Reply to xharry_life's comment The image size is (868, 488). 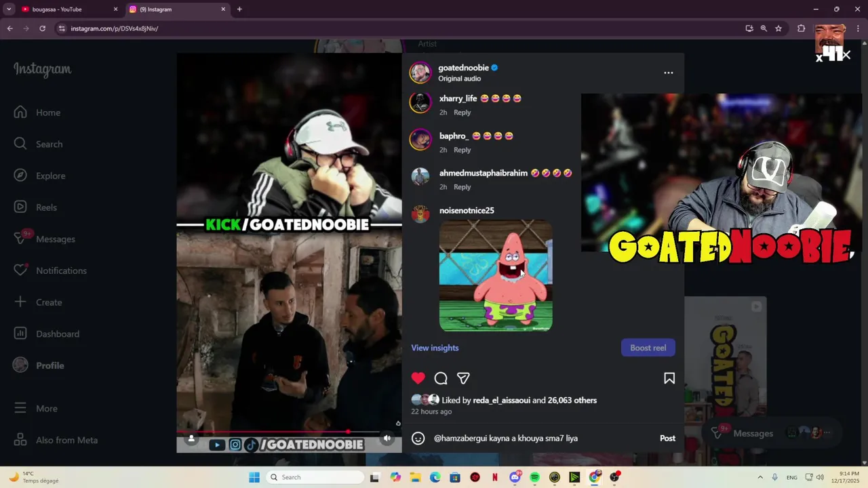click(462, 113)
